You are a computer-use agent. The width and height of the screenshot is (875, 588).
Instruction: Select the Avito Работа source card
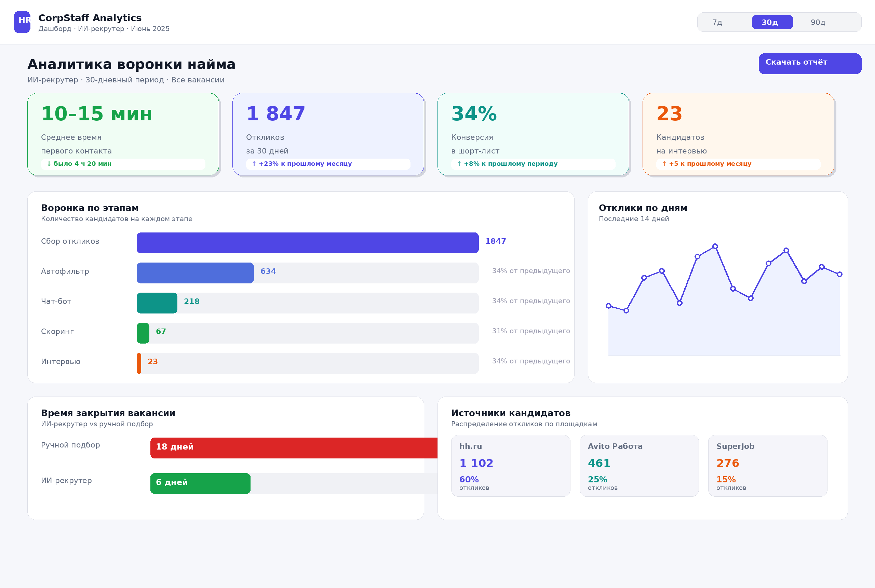[639, 466]
